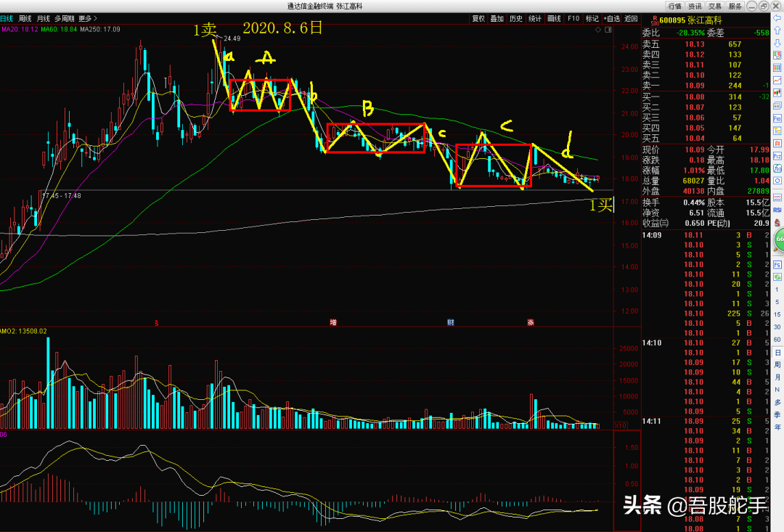784x532 pixels.
Task: Select the 15-minute period in sidebar
Action: 777,314
